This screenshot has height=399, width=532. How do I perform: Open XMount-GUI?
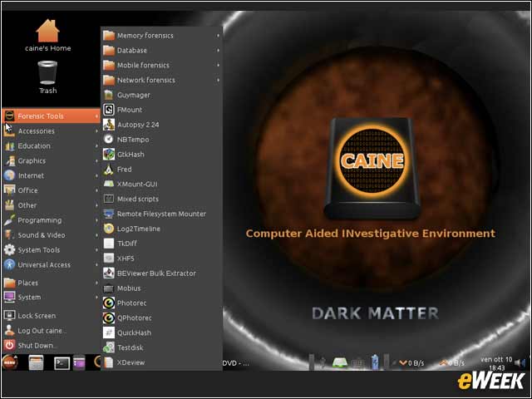161,185
